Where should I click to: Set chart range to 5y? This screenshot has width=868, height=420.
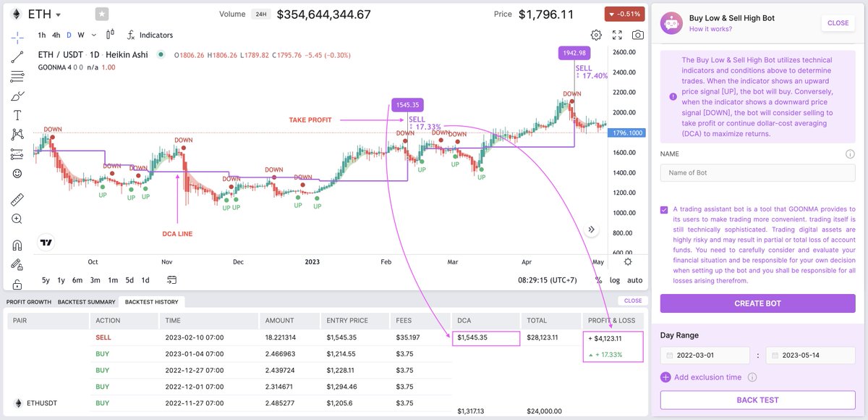click(x=46, y=280)
